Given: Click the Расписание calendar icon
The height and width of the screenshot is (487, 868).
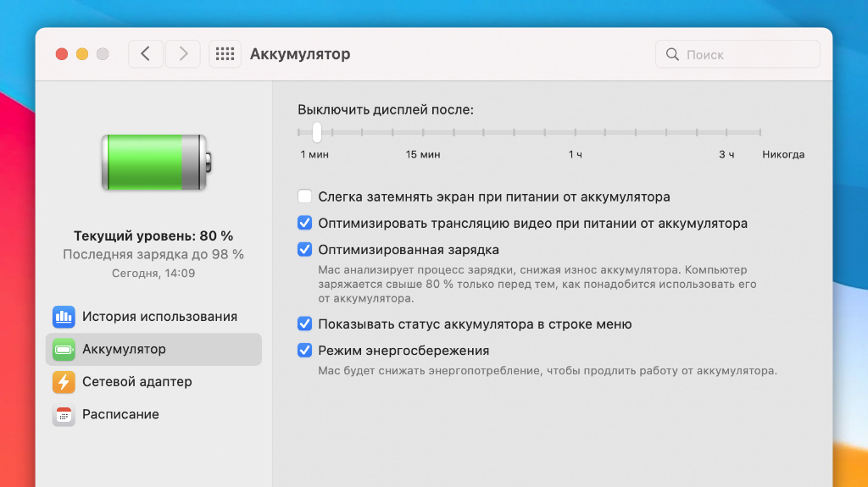Looking at the screenshot, I should click(64, 414).
